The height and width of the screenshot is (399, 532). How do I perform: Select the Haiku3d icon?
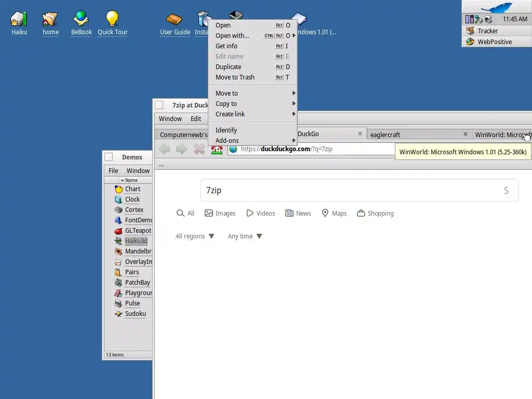click(118, 241)
